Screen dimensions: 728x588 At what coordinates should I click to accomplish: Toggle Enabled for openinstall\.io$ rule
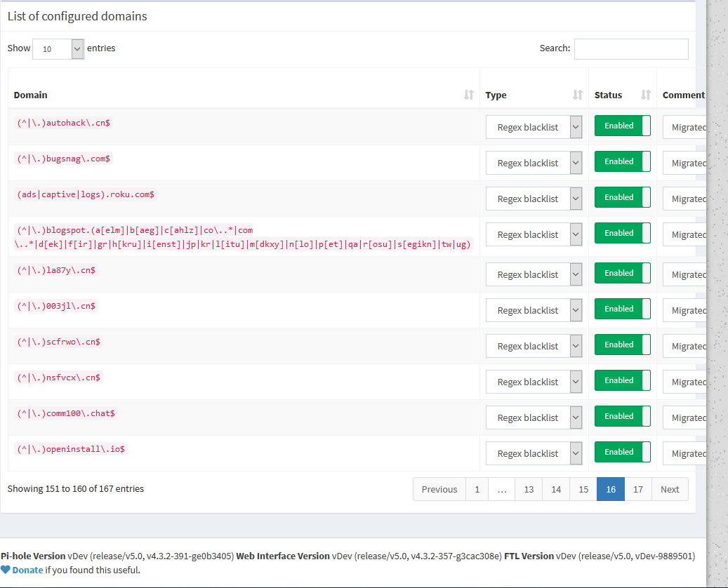click(x=622, y=452)
